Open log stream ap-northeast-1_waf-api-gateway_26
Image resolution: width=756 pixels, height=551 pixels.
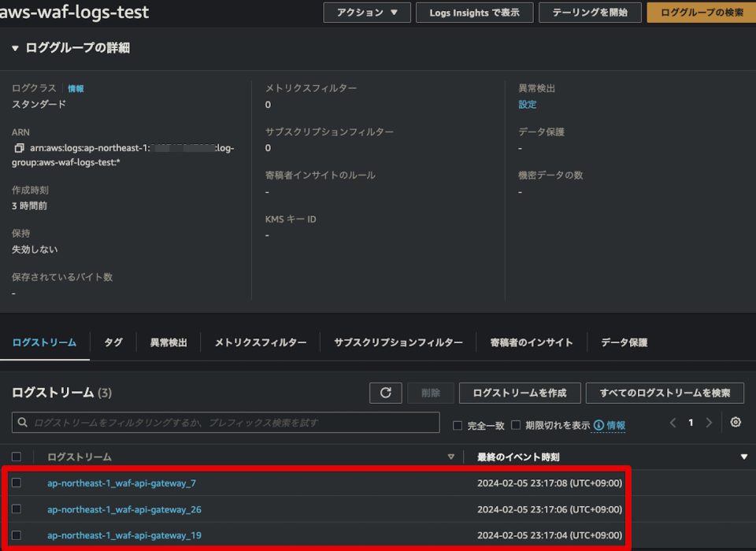[x=124, y=509]
